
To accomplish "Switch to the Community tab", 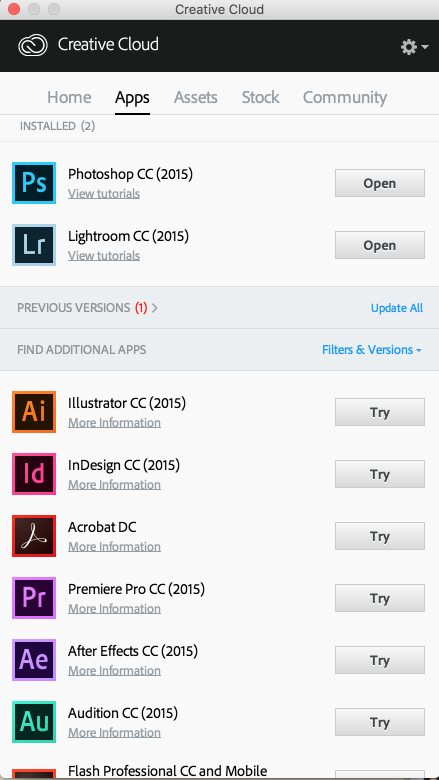I will [345, 97].
